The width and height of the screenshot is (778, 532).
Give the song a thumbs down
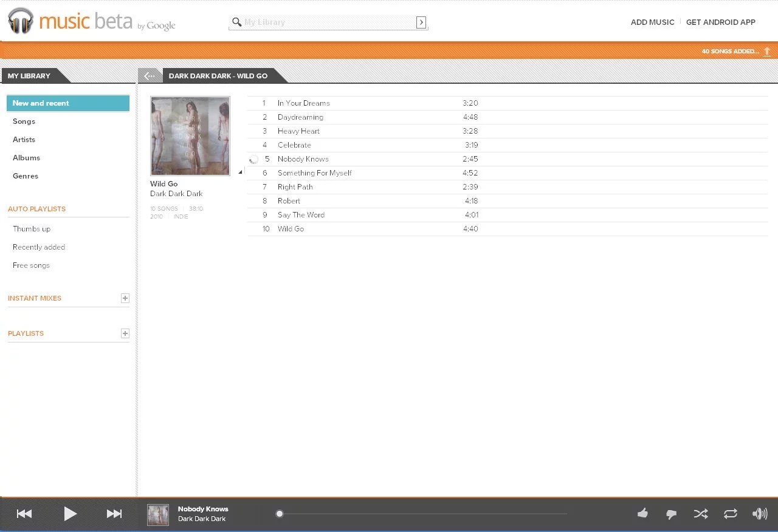672,514
